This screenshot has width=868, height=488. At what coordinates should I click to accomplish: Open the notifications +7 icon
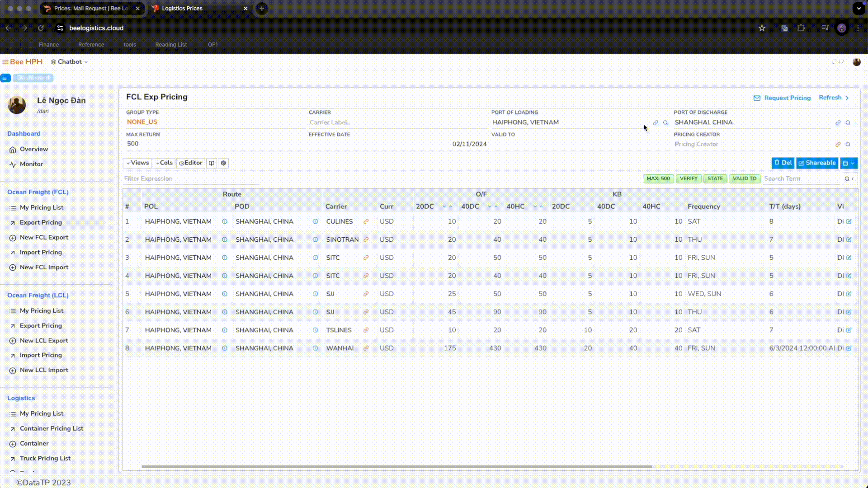pyautogui.click(x=838, y=62)
